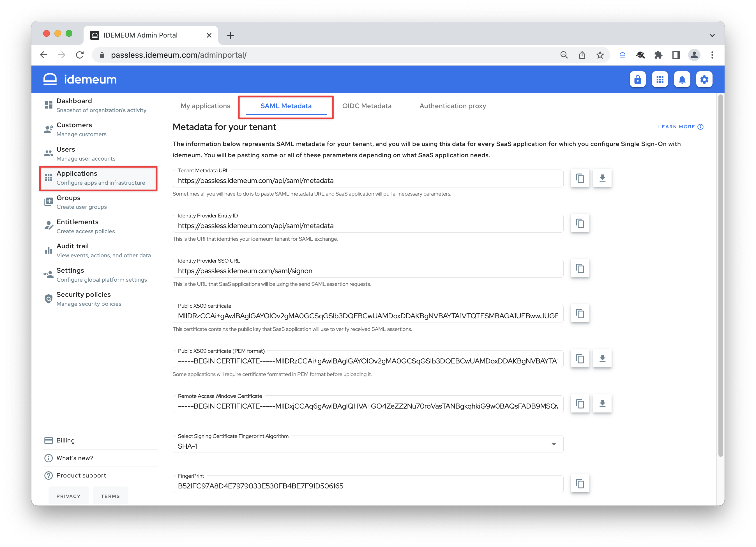Image resolution: width=756 pixels, height=547 pixels.
Task: Download the Tenant Metadata file
Action: tap(602, 178)
